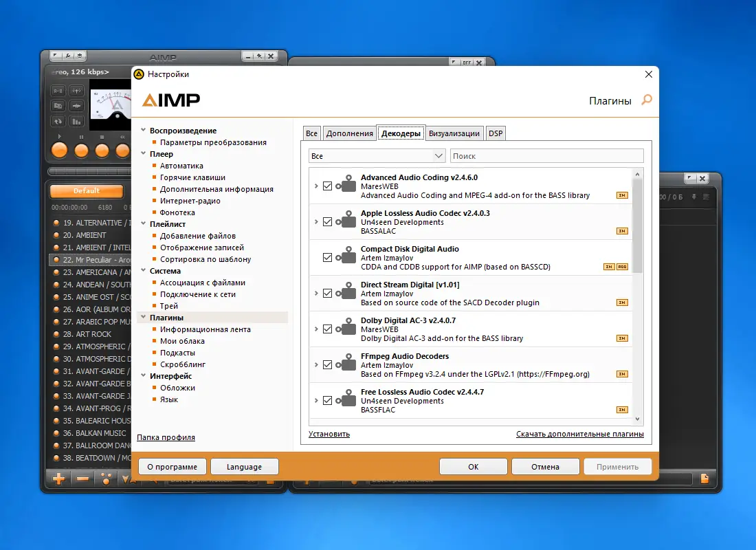Click the radio antenna button in player
The width and height of the screenshot is (756, 550).
pyautogui.click(x=77, y=91)
